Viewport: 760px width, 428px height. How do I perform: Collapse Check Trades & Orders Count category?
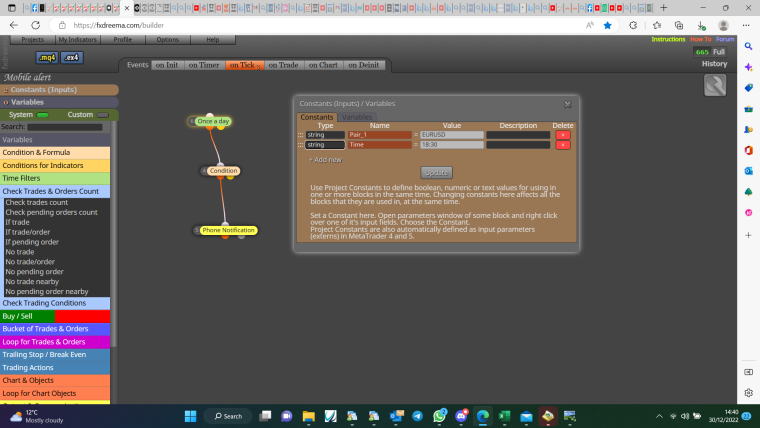55,191
